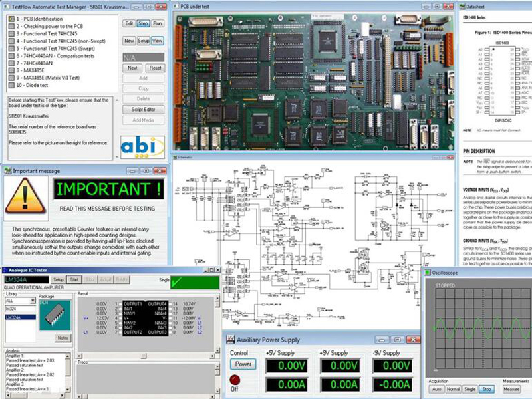This screenshot has height=399, width=532.
Task: Click the Schematic window title icon
Action: pyautogui.click(x=175, y=158)
